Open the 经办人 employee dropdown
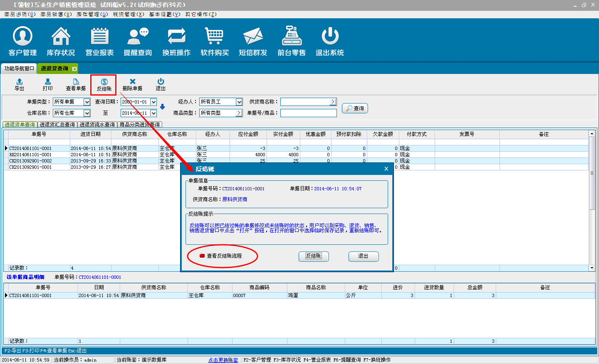Viewport: 599px width, 364px height. [x=239, y=102]
